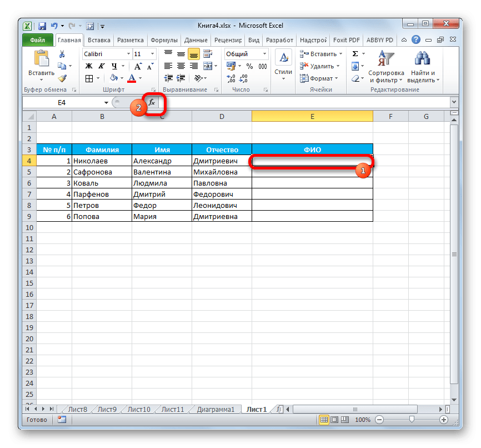Switch to the Вставка ribbon tab
Screen dimensions: 481x448
pyautogui.click(x=99, y=40)
